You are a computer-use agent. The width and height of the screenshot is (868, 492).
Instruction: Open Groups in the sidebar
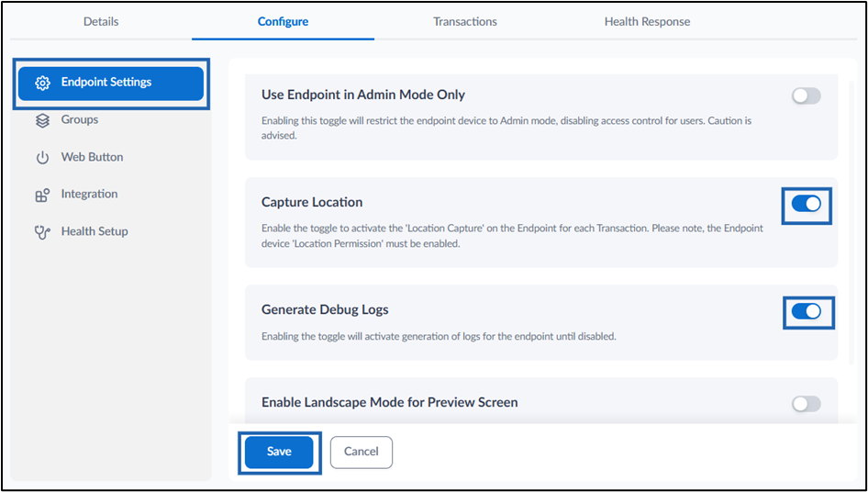pyautogui.click(x=80, y=119)
